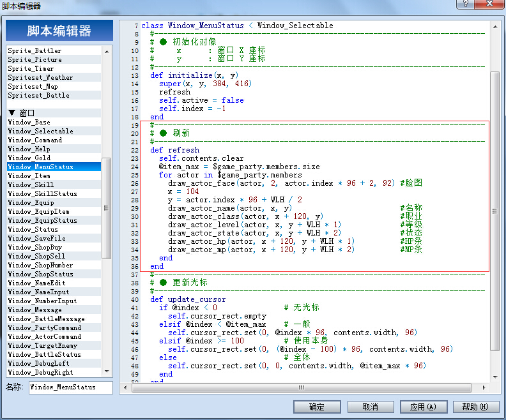The image size is (506, 420).
Task: Click code line 'self.contents.clear'
Action: click(x=201, y=158)
